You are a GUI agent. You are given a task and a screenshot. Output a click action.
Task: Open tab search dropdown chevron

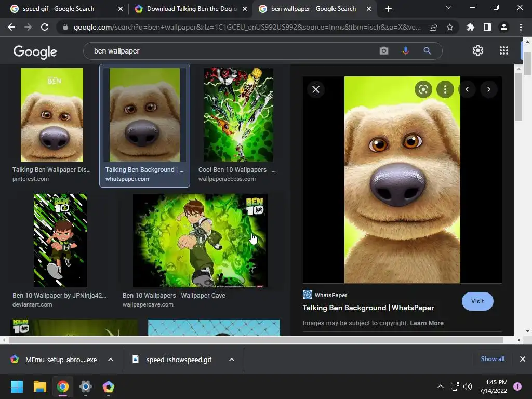pos(448,7)
